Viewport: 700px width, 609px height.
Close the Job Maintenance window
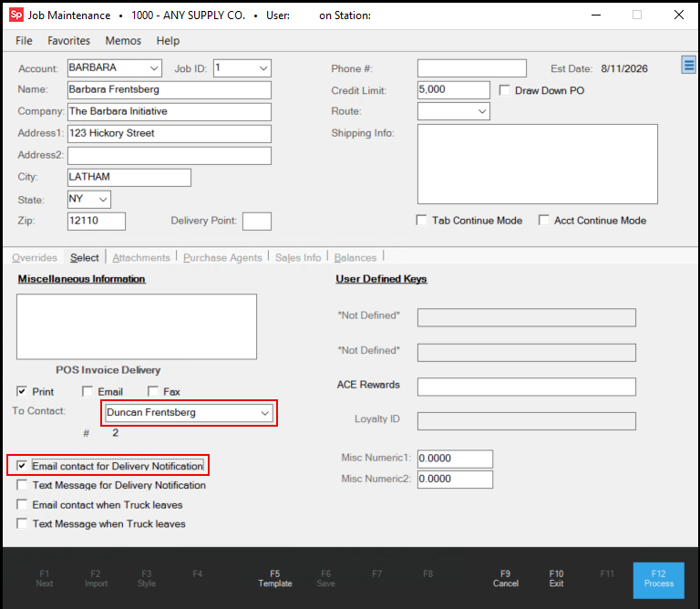[x=678, y=15]
